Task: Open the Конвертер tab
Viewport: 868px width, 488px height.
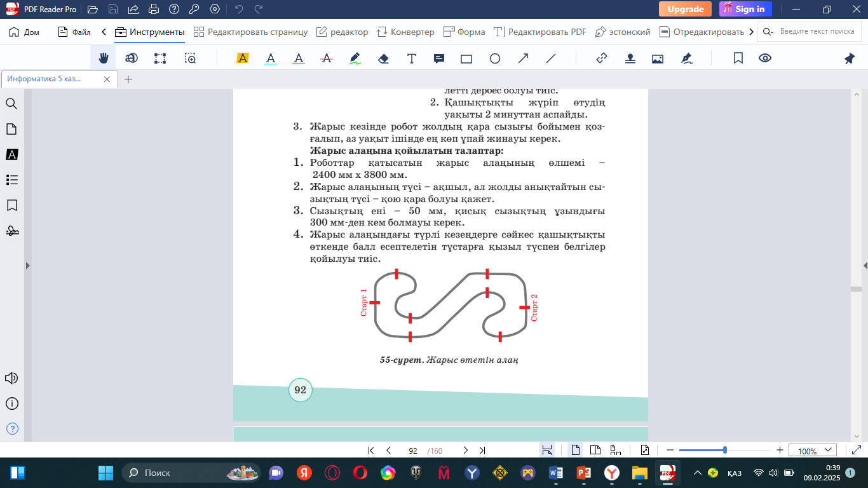Action: click(x=405, y=32)
